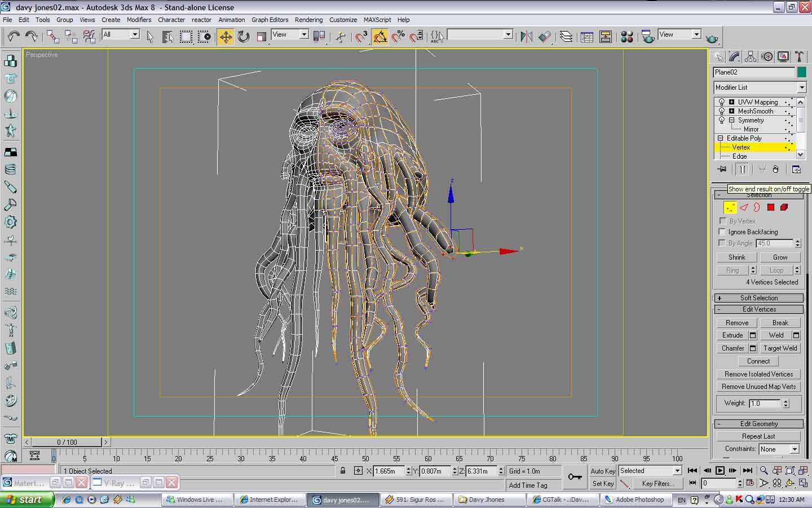Click the Auto Key button
This screenshot has width=812, height=508.
(603, 471)
